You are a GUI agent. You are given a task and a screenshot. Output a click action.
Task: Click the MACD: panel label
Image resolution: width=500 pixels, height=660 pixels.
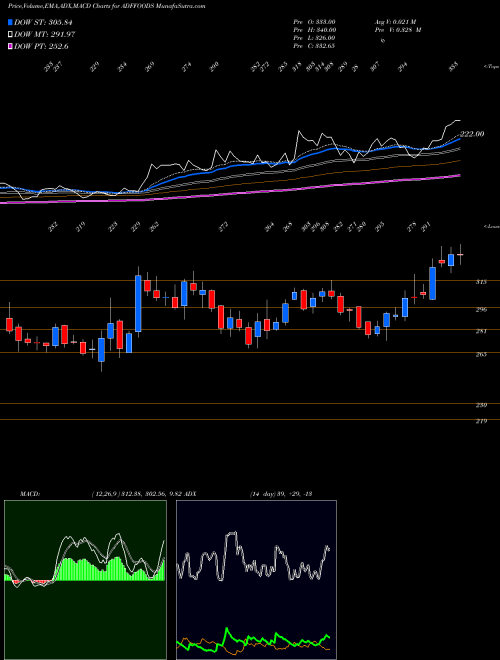(30, 494)
